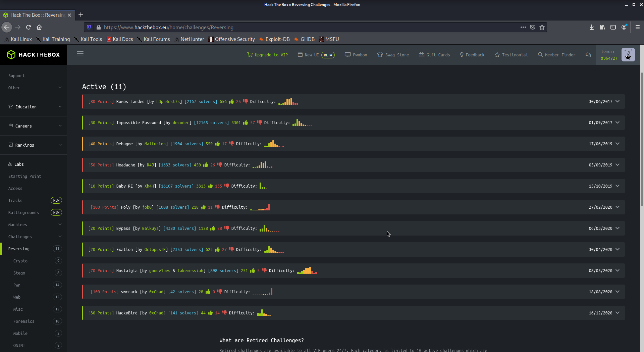644x352 pixels.
Task: Thumbs down the Headache challenge
Action: pyautogui.click(x=220, y=165)
